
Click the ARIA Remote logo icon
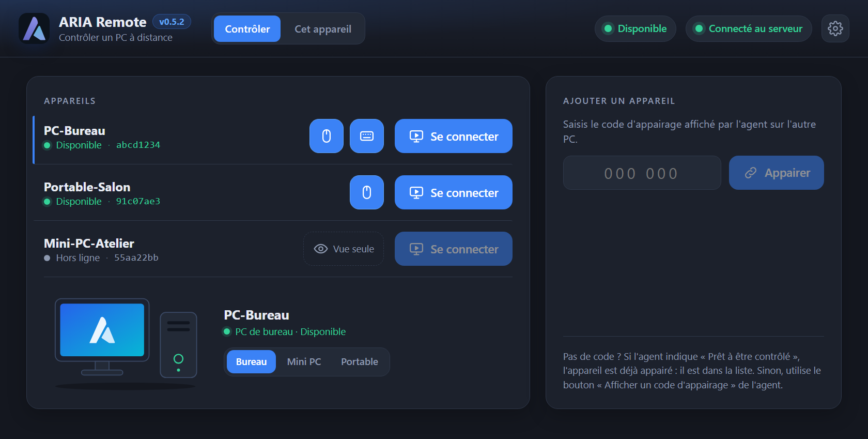click(x=34, y=28)
